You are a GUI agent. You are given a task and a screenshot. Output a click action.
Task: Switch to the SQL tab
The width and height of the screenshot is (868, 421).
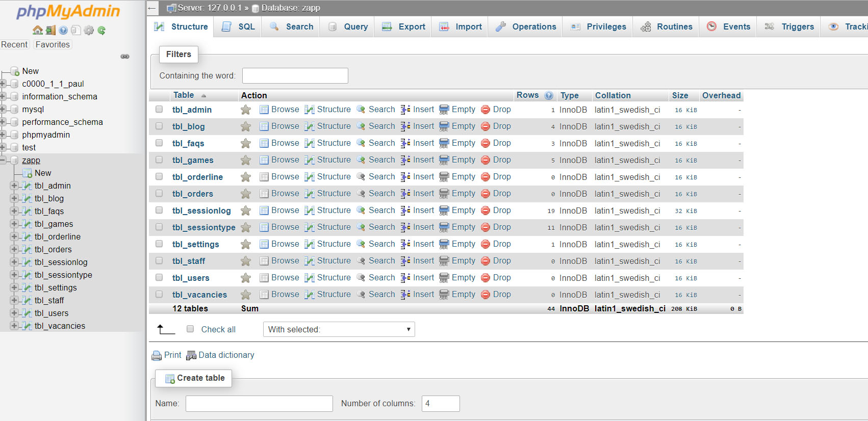pos(239,27)
